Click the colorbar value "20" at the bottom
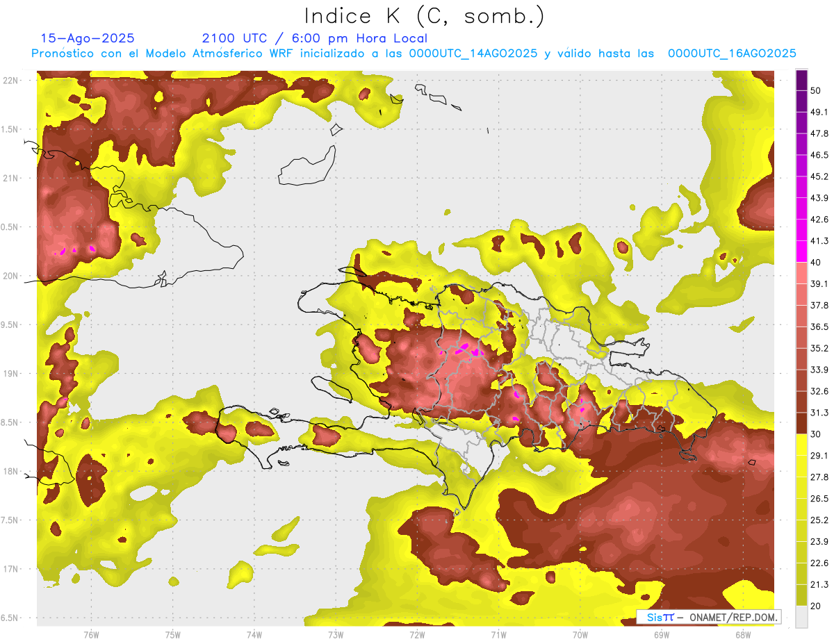 pyautogui.click(x=816, y=606)
